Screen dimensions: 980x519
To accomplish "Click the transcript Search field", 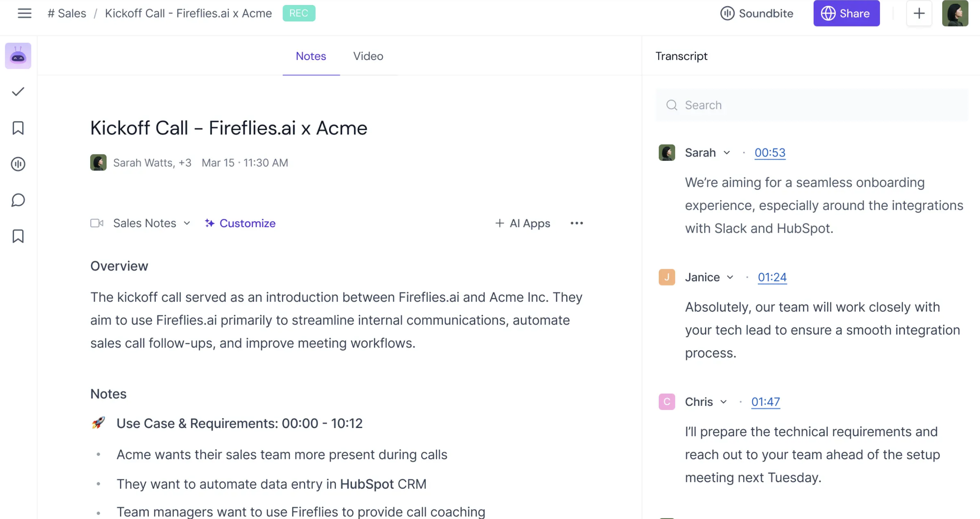I will [812, 105].
